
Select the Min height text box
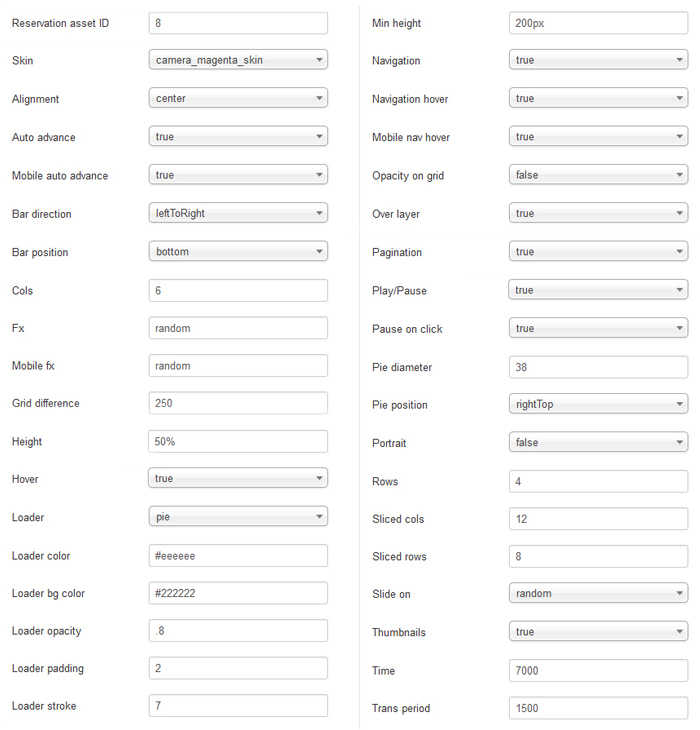click(x=598, y=22)
